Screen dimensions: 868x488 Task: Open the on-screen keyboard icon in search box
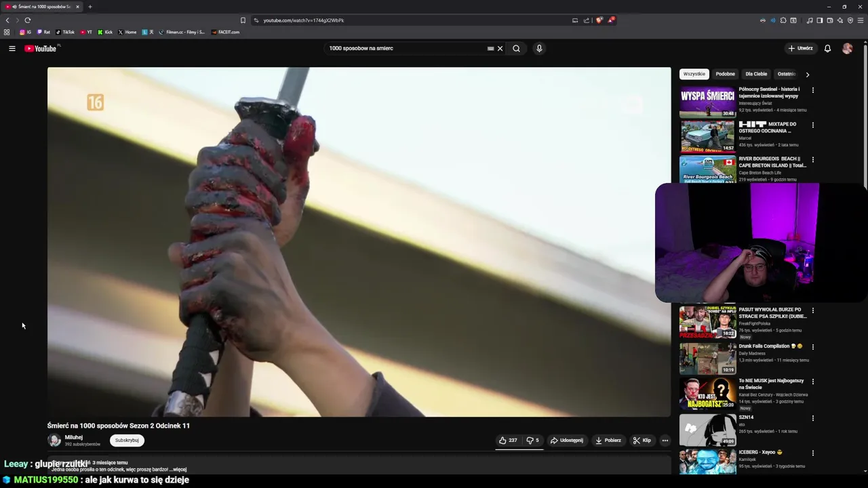click(x=490, y=48)
